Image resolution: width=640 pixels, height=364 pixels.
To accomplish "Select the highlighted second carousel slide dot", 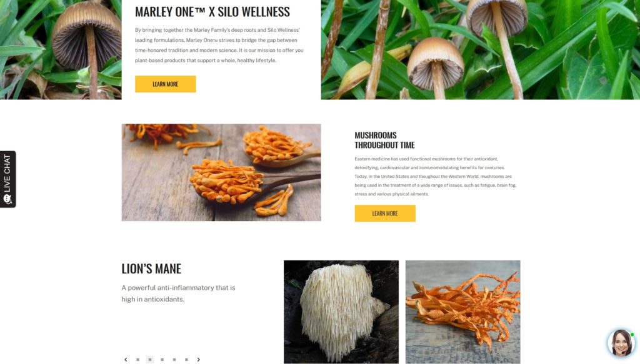I will (x=150, y=360).
